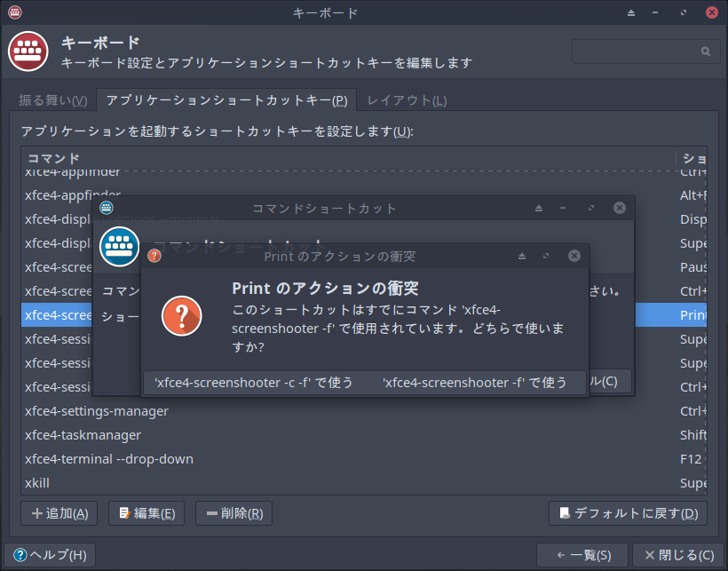Click the question mark icon in conflict dialog titlebar

click(x=154, y=256)
